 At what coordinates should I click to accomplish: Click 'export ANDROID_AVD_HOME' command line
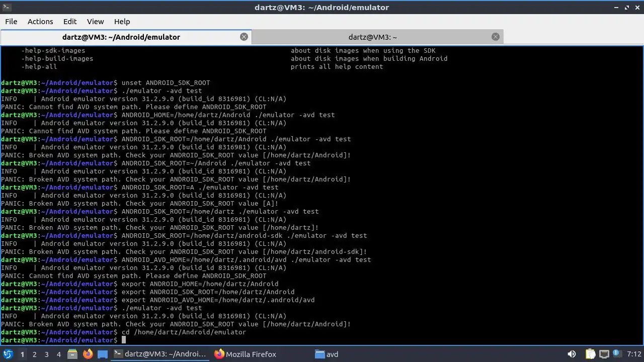point(218,300)
